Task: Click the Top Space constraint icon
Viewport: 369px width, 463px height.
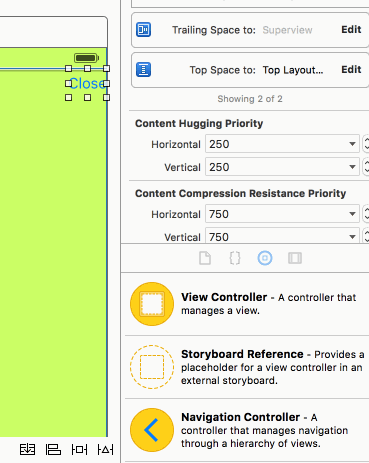Action: pos(143,70)
